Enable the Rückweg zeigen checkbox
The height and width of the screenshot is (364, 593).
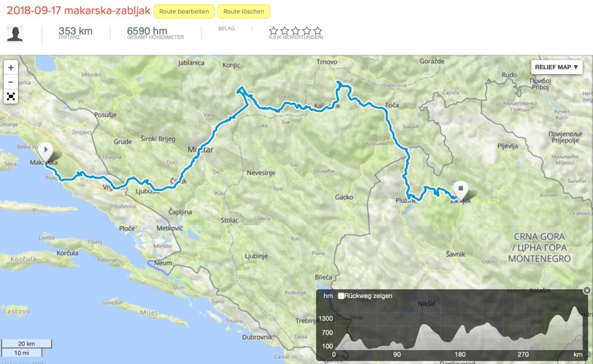(x=341, y=296)
